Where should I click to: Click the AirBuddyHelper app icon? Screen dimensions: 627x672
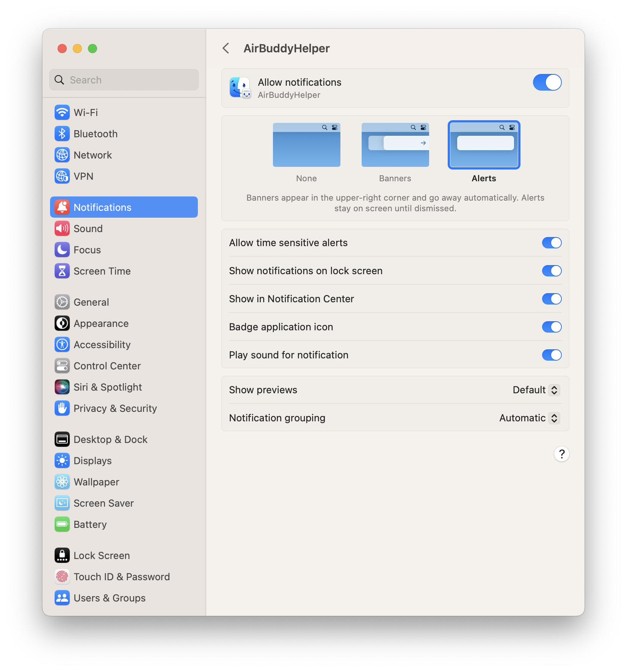(x=240, y=88)
